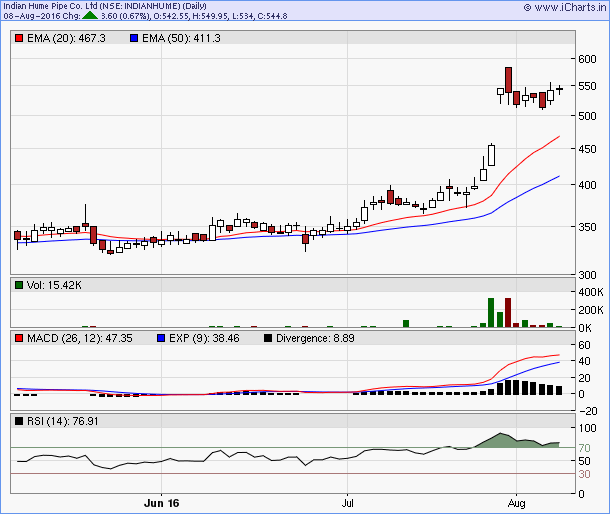Click the 'RSI (14): 76.91' label
610x514 pixels.
point(63,421)
